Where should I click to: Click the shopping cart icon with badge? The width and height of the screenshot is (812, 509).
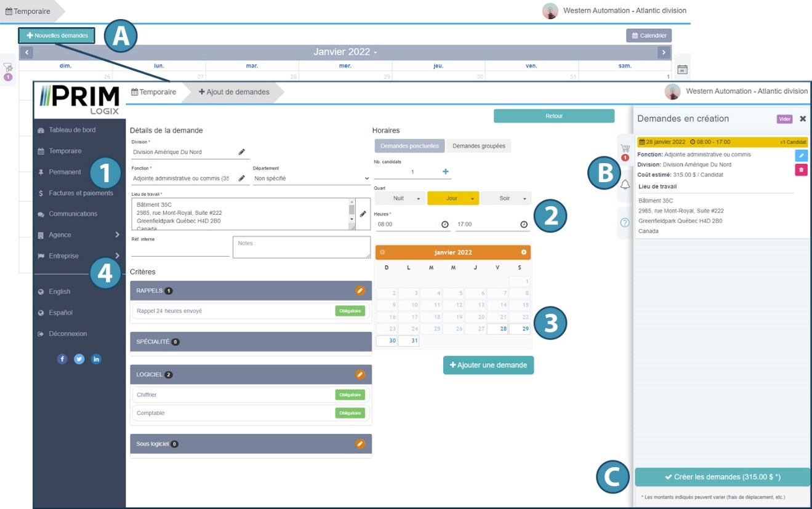[625, 149]
